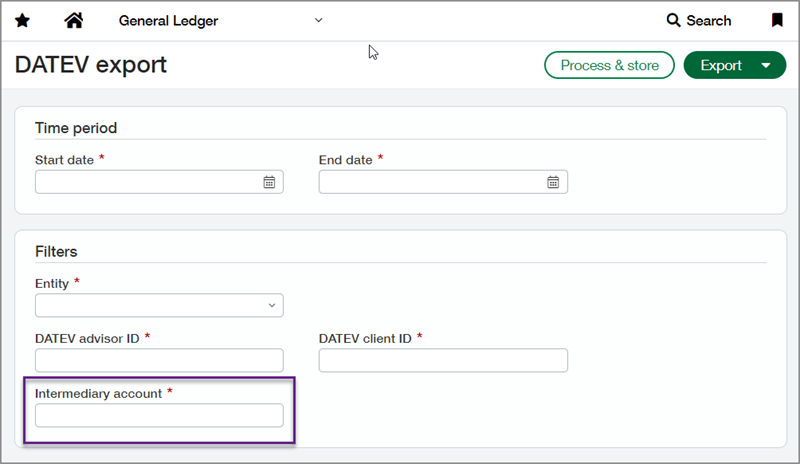Click the Time period section heading

coord(76,128)
